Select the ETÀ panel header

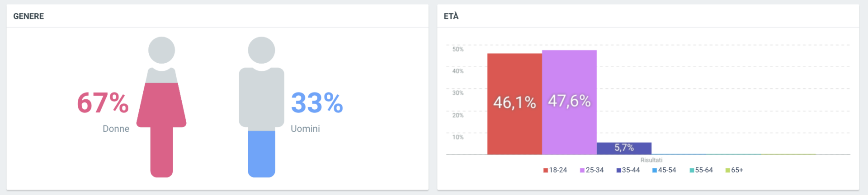(x=451, y=16)
